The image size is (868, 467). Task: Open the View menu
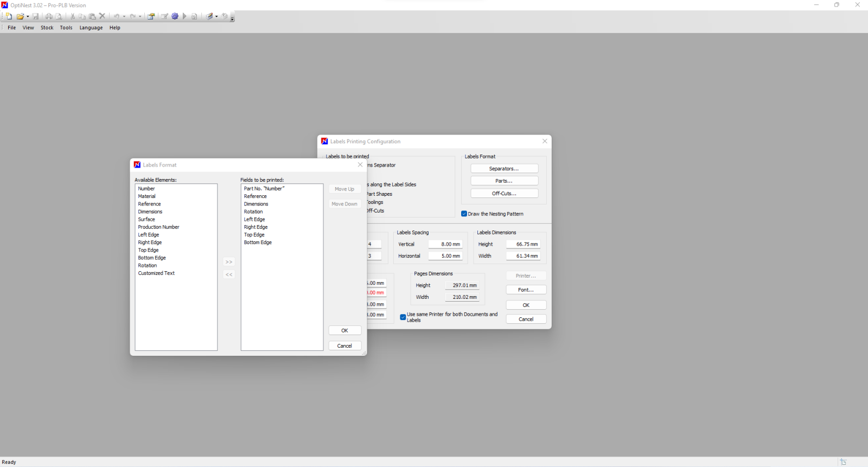coord(28,28)
